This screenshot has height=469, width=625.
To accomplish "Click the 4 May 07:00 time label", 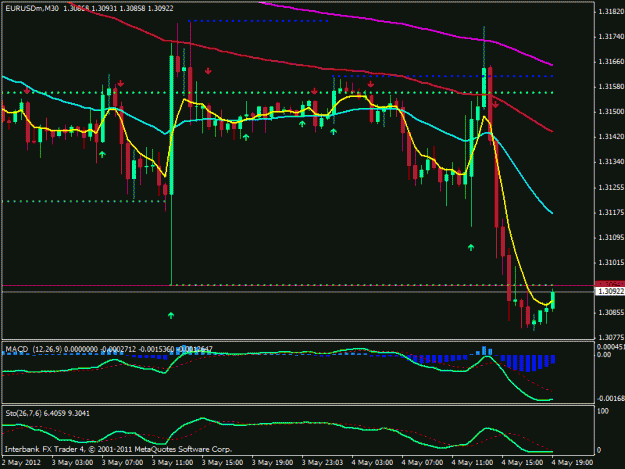I will point(423,463).
